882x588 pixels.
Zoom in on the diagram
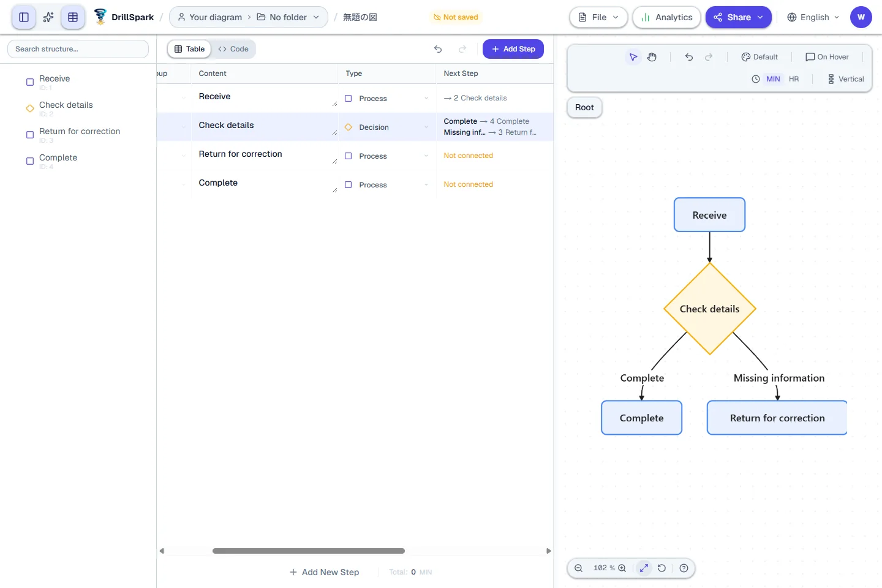622,568
